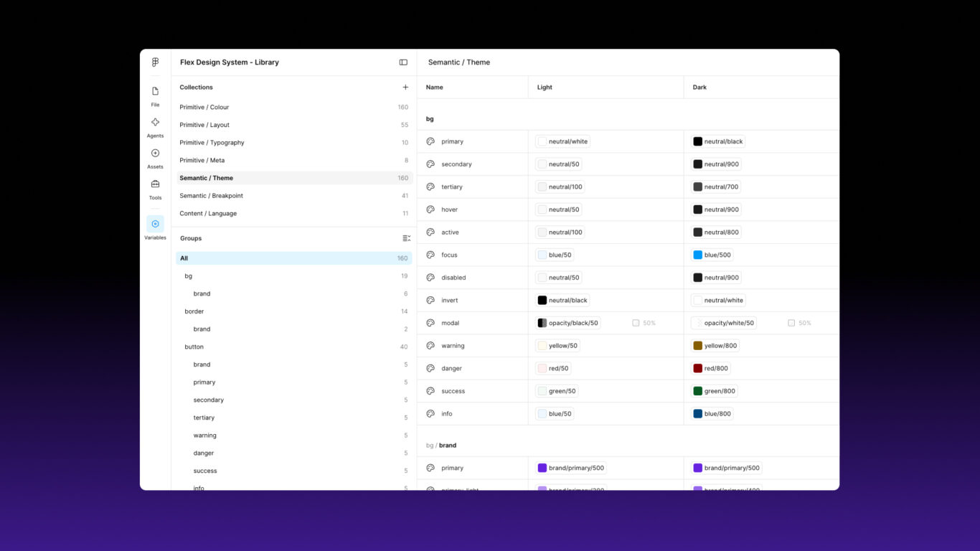Collapse all groups using the Groups list icon
Screen dimensions: 980x551
pyautogui.click(x=406, y=238)
